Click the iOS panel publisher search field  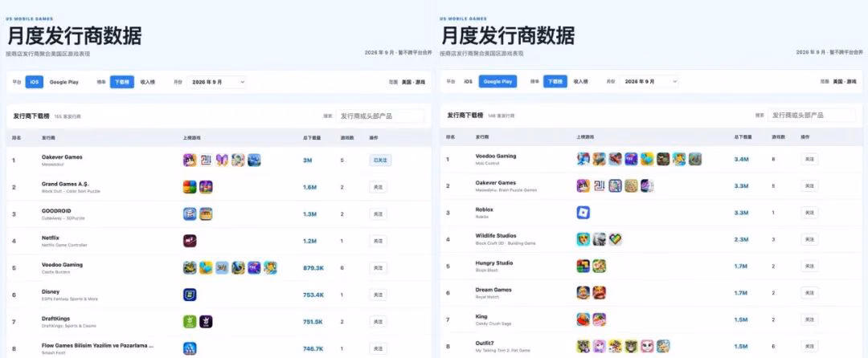[380, 116]
